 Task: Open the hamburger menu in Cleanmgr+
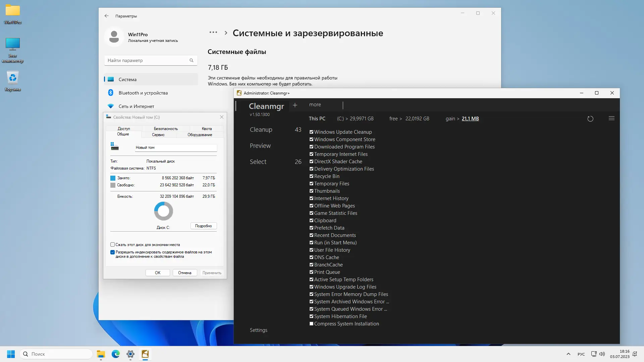611,118
